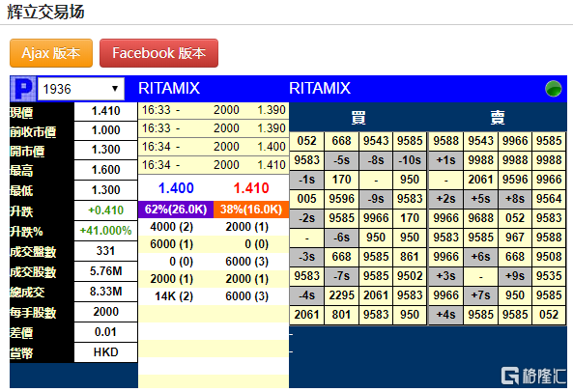
Task: Select the 16:34 trade at 1.410
Action: click(x=214, y=165)
